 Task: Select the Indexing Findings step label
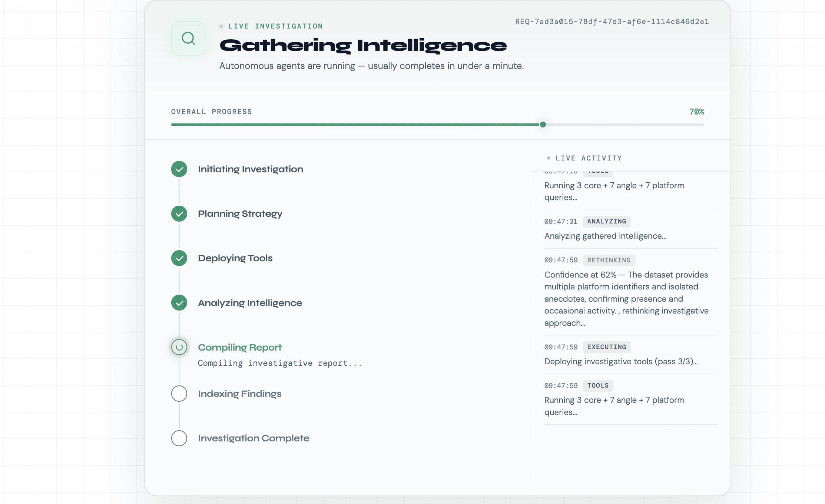pos(239,394)
